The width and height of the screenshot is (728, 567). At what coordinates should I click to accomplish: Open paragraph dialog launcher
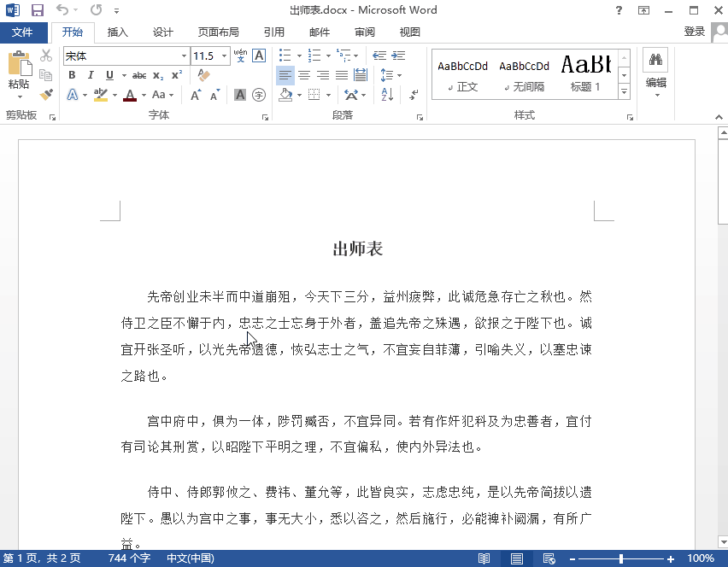420,118
